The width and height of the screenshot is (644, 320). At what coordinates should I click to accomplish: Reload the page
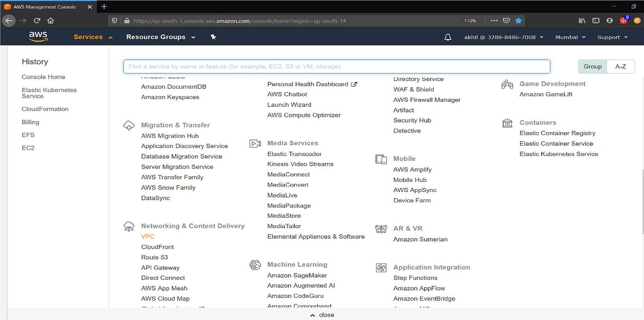click(x=37, y=20)
